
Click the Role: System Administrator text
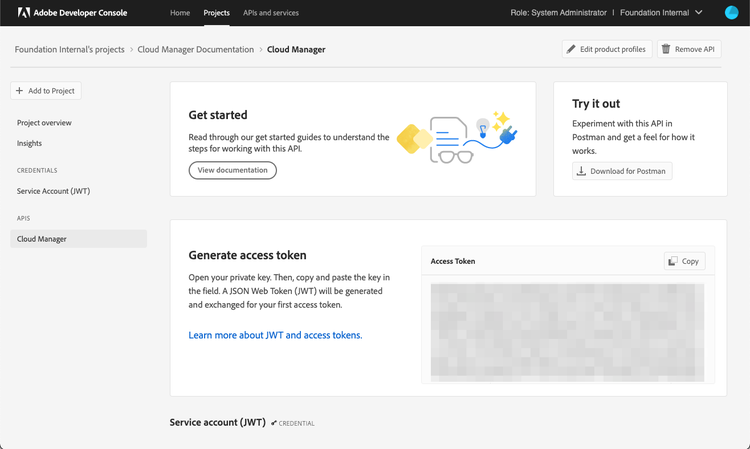tap(558, 12)
